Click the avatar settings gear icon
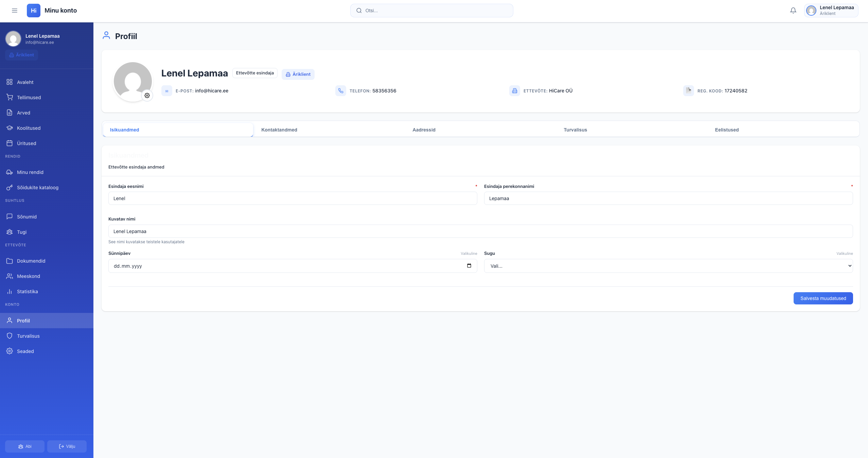 (147, 95)
